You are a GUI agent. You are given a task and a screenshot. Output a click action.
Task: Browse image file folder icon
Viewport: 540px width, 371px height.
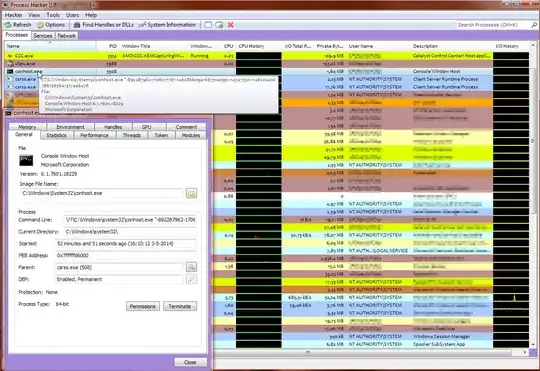(x=191, y=193)
